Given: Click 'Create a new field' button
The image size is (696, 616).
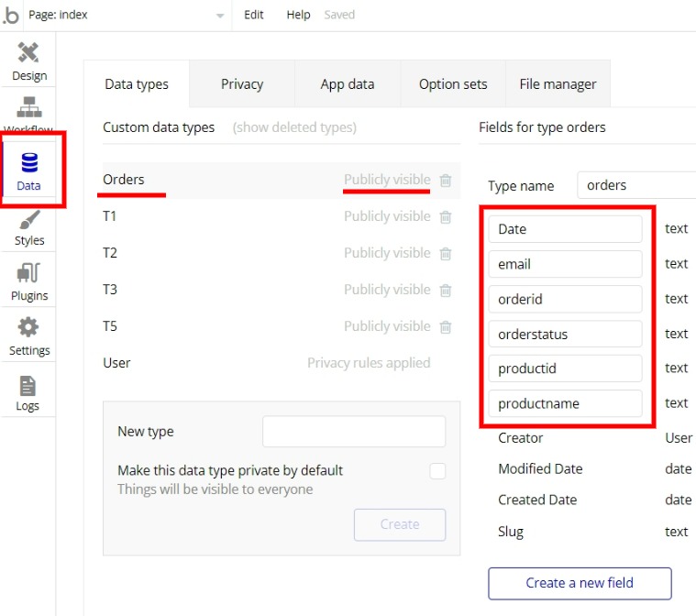Looking at the screenshot, I should click(580, 583).
